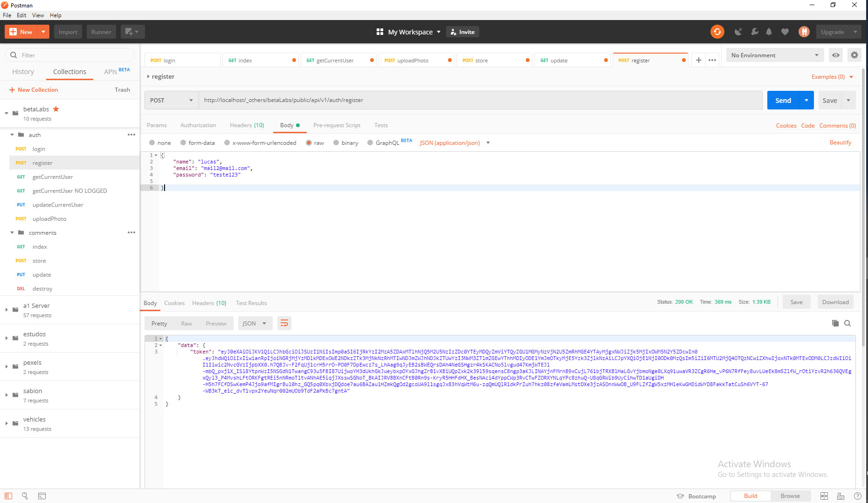Open Find and Replace in status bar
Screen dimensions: 868x503
tap(25, 496)
